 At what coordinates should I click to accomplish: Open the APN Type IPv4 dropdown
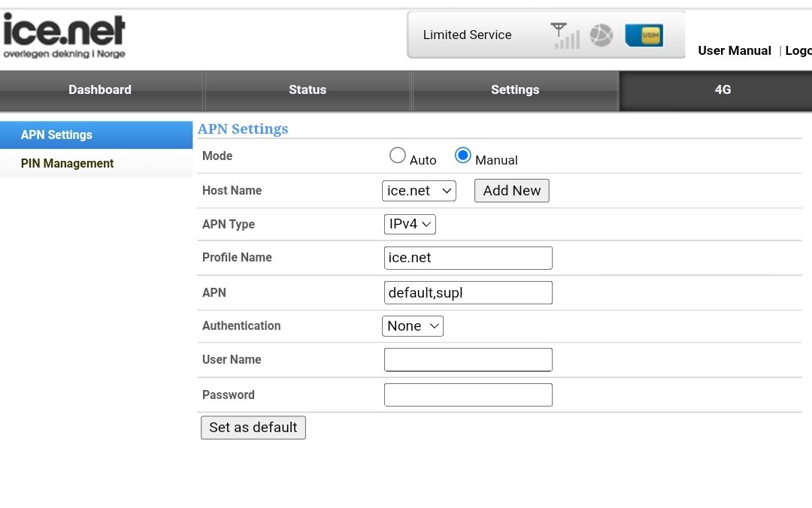410,224
